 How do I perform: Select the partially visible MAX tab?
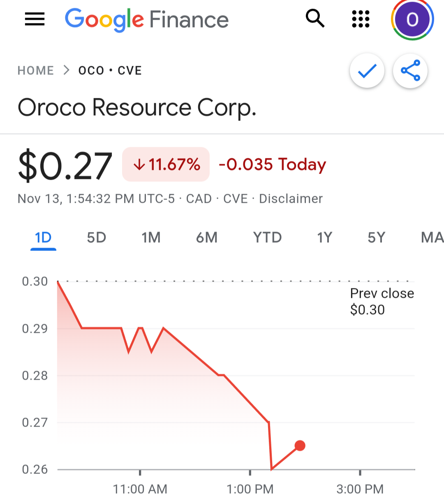point(432,237)
